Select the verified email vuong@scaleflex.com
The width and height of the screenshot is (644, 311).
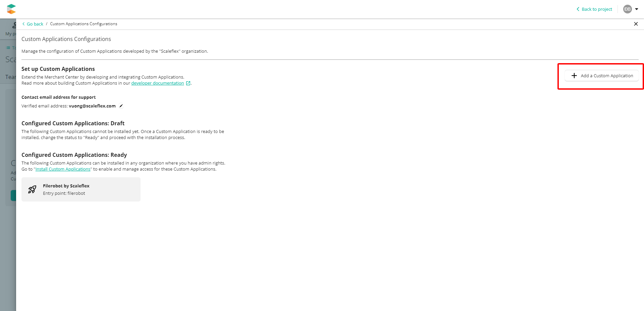(x=92, y=106)
